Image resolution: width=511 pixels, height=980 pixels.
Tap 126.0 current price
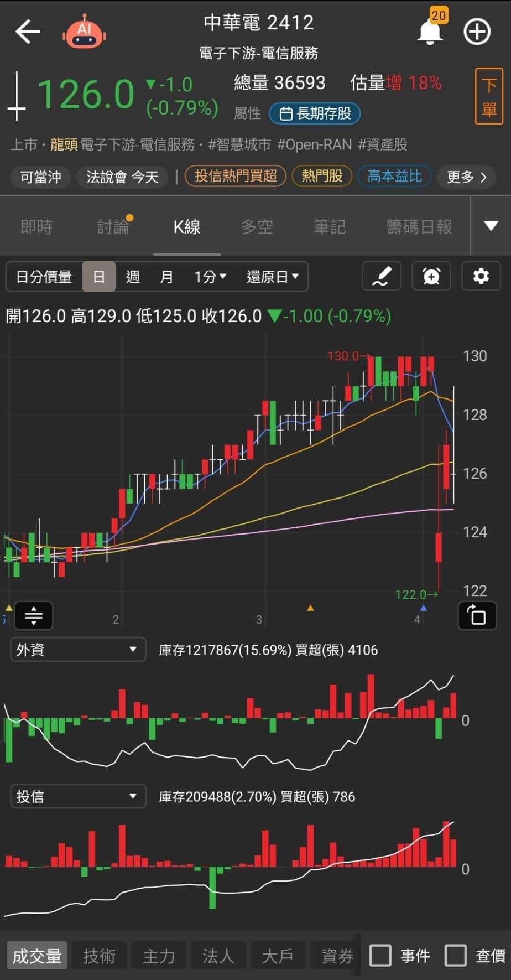tap(86, 95)
